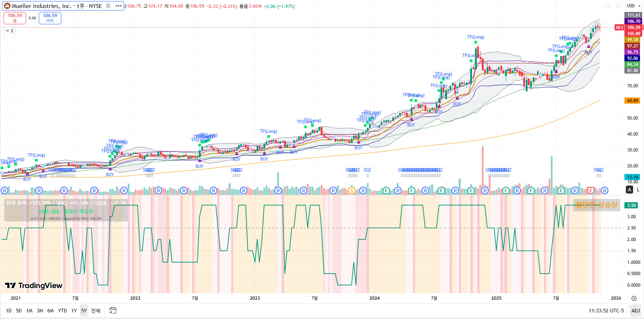Click the open value 106.75 in header
The image size is (644, 320).
point(134,6)
